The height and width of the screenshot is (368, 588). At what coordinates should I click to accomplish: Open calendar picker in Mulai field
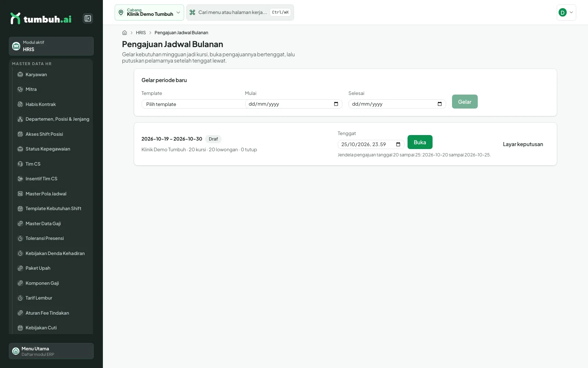pos(336,104)
